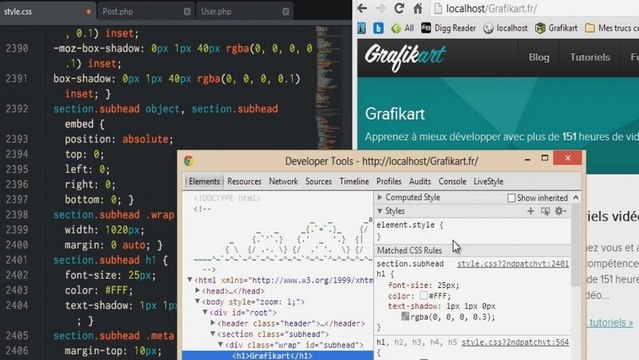Toggle the Show inherited checkbox

point(511,198)
